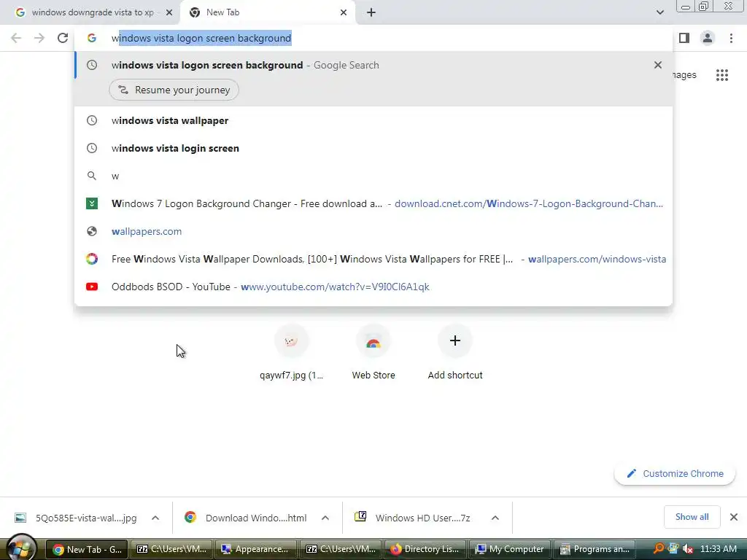Screen dimensions: 747x560
Task: Expand options for the html download
Action: [x=325, y=518]
